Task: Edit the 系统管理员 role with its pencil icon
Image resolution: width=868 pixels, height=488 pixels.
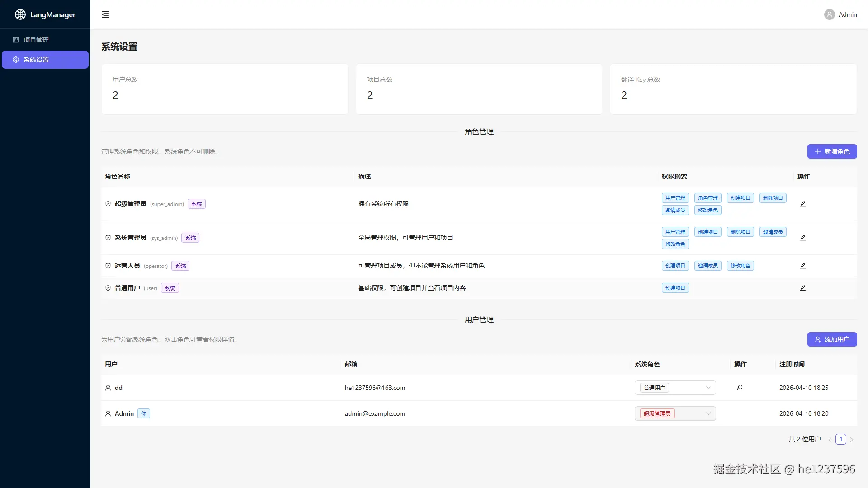Action: (803, 238)
